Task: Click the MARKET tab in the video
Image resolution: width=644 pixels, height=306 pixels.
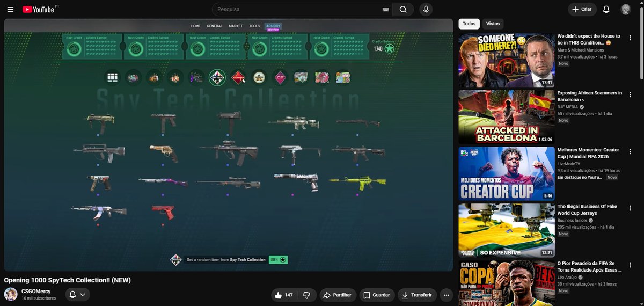Action: (x=236, y=26)
